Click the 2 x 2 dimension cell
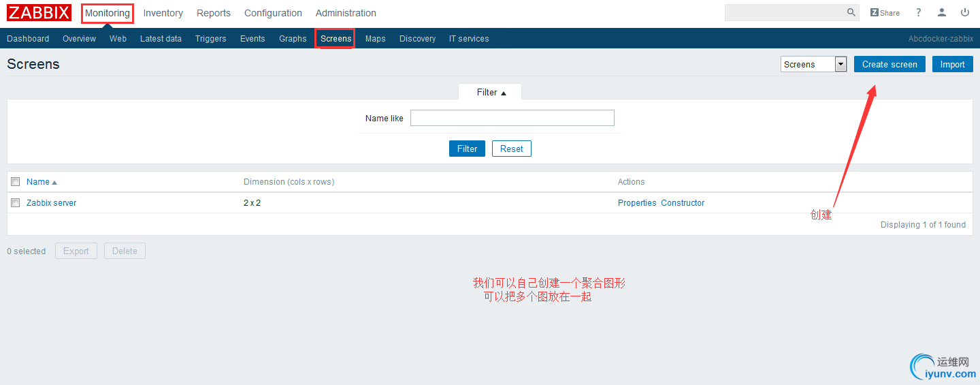The width and height of the screenshot is (980, 385). [252, 203]
